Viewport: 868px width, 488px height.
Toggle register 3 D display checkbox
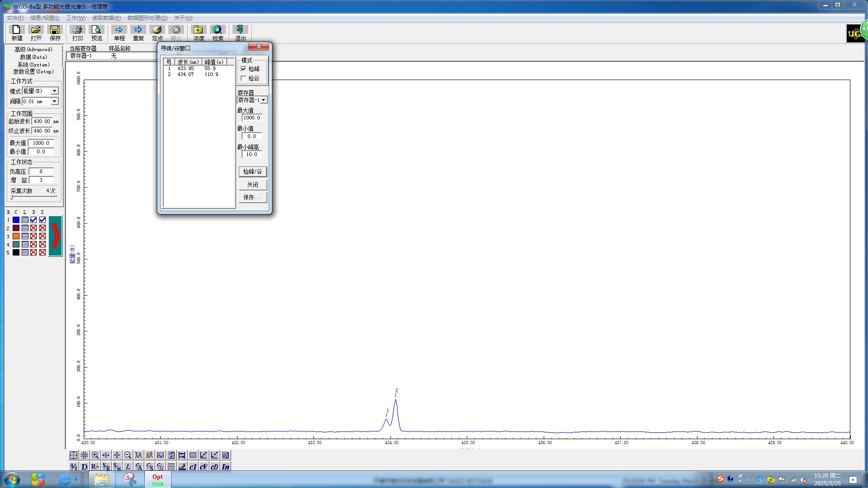point(33,236)
